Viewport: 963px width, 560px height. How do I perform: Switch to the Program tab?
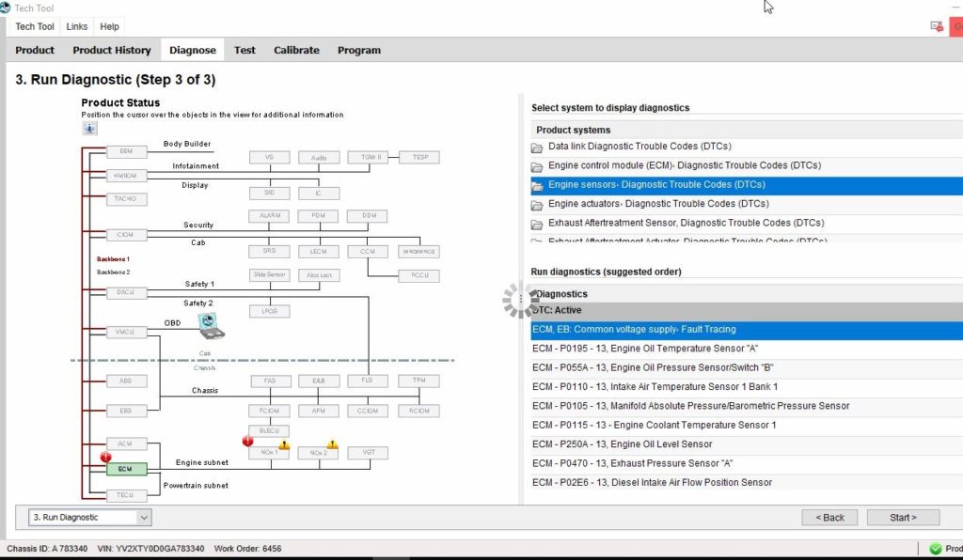(x=359, y=50)
